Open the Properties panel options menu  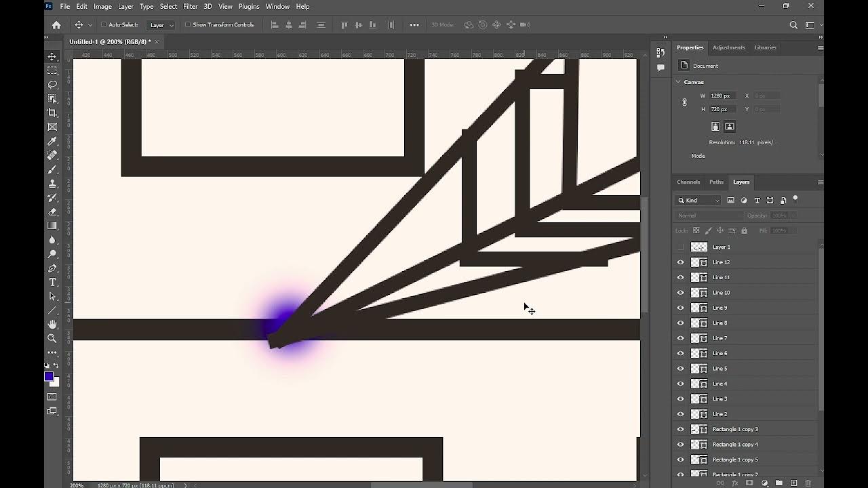click(x=820, y=47)
